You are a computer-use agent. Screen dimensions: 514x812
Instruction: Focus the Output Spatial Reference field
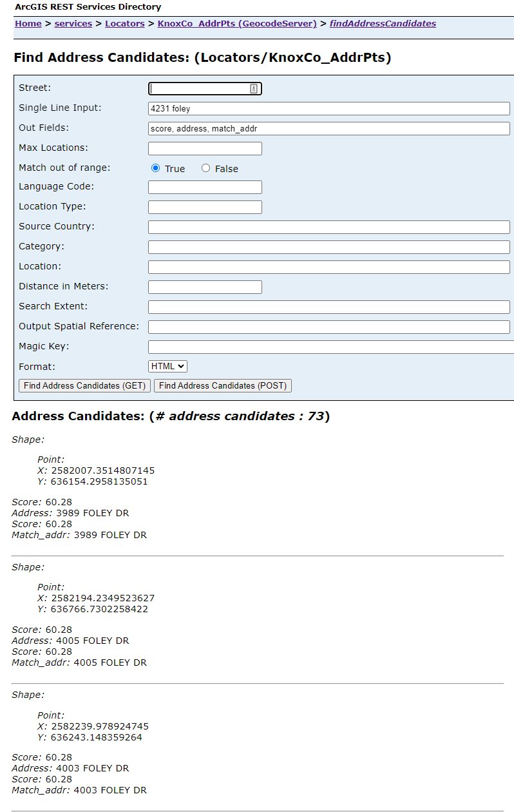tap(328, 327)
